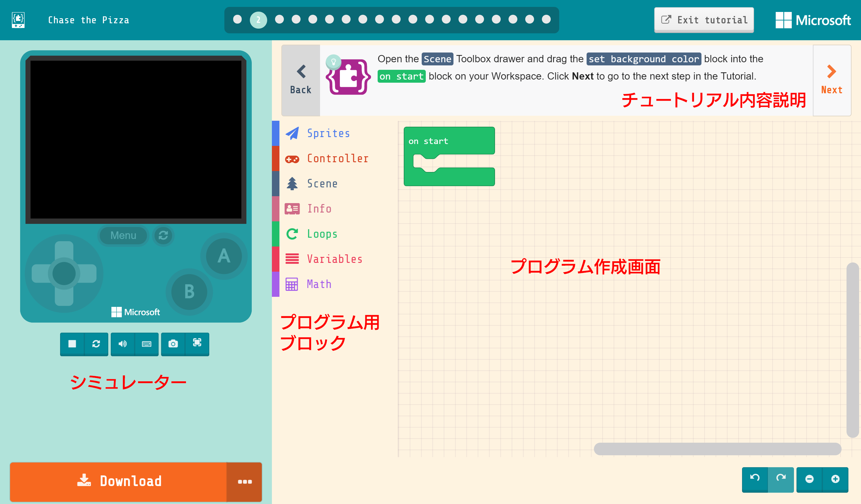Mute the simulator audio
This screenshot has width=861, height=504.
tap(123, 344)
